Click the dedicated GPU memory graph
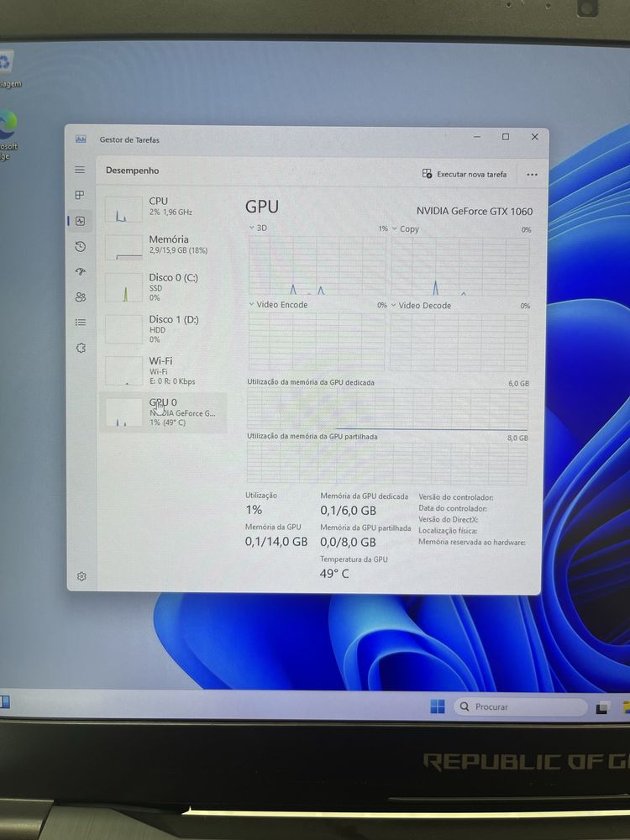This screenshot has width=630, height=840. click(x=387, y=409)
